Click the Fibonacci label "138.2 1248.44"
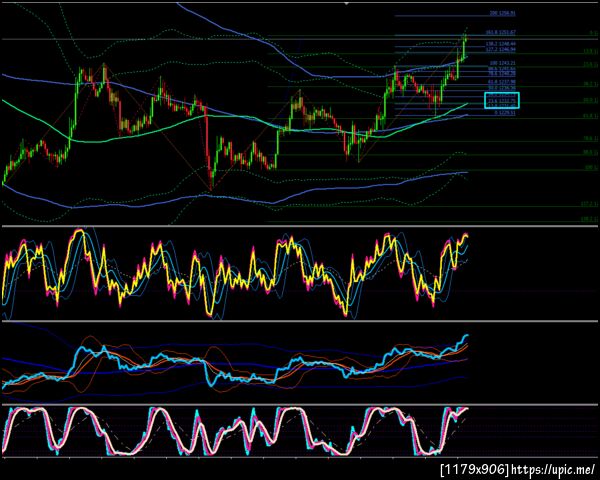Screen dimensions: 600x480 point(501,44)
